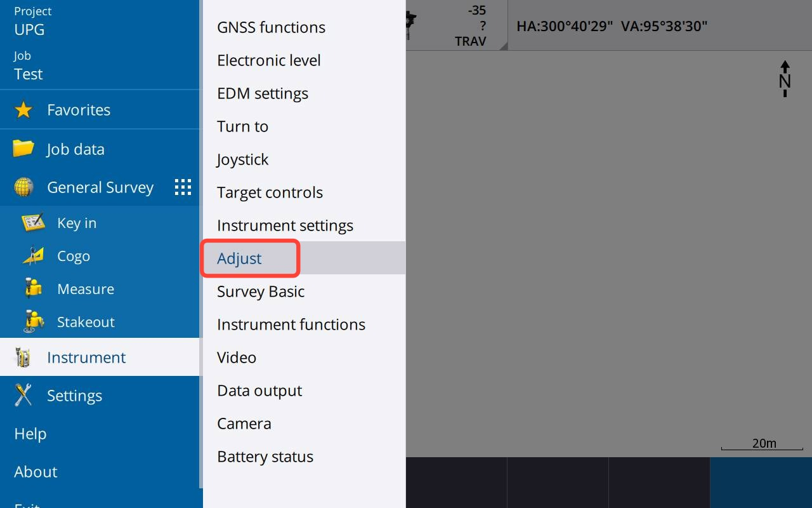This screenshot has width=812, height=508.
Task: Choose Electronic level from the submenu
Action: [269, 60]
